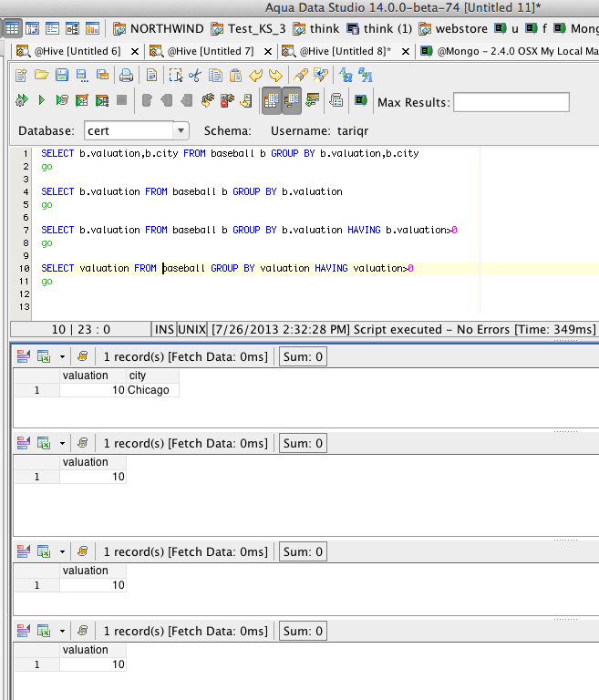Click the Select All dashed-box icon

pyautogui.click(x=176, y=76)
